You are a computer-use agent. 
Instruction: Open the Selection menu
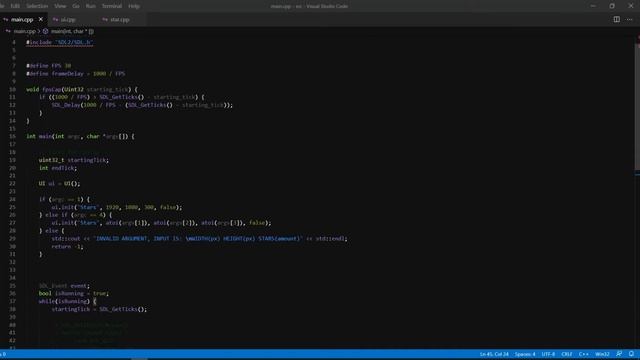37,6
